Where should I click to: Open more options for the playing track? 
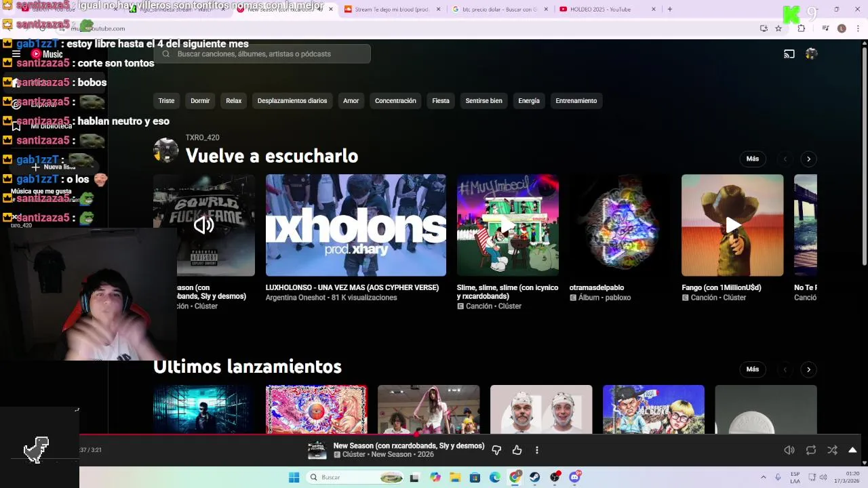tap(536, 450)
